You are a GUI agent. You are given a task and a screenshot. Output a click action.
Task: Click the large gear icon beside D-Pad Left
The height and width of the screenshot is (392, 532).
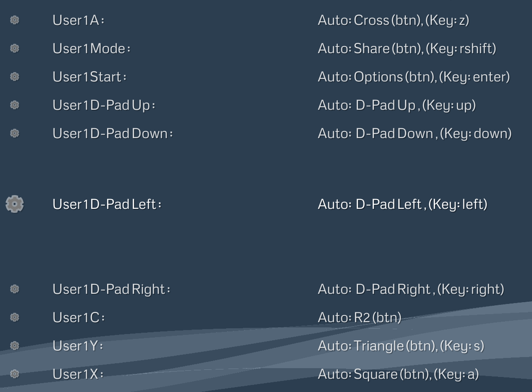click(x=15, y=204)
